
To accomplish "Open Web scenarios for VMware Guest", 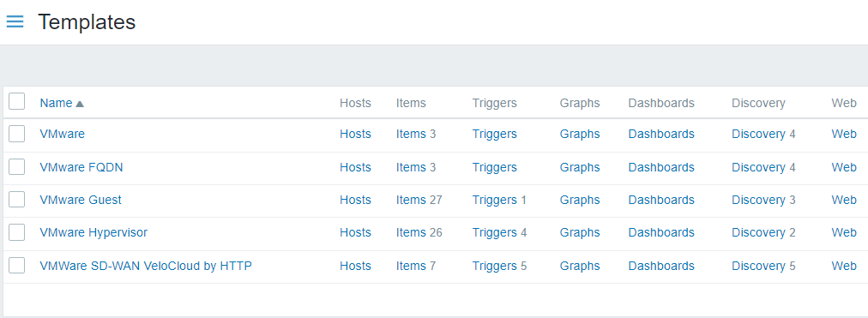I will [x=844, y=200].
